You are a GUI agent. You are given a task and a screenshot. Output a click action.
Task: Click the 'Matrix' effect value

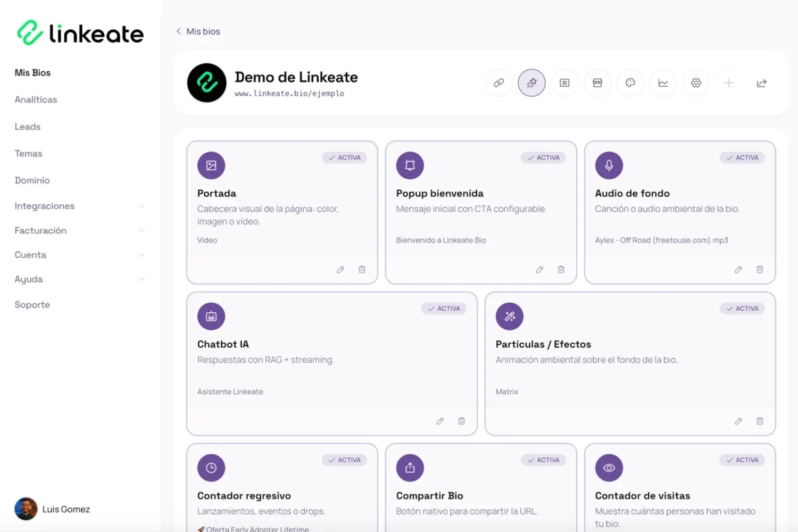507,392
